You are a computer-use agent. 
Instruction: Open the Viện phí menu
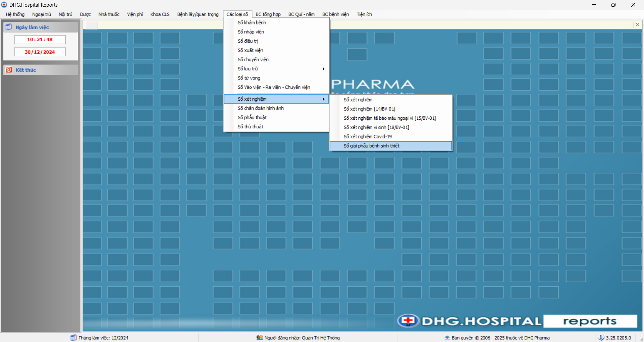pos(135,14)
